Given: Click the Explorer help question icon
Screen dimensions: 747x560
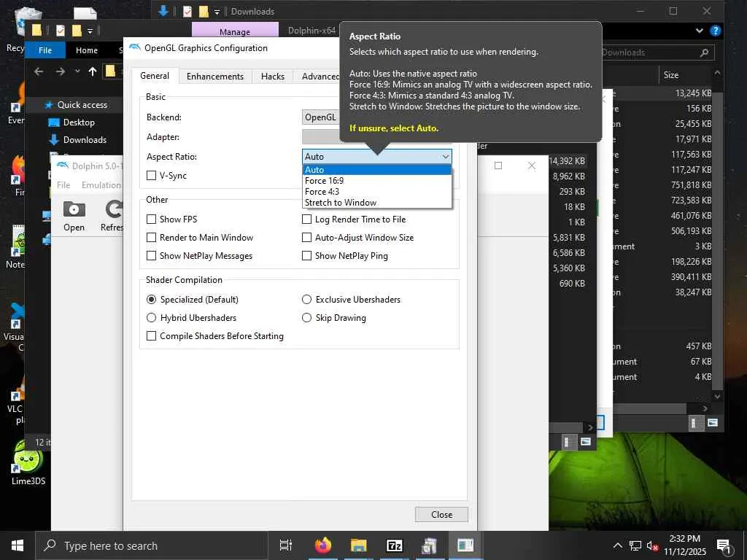Looking at the screenshot, I should tap(715, 31).
